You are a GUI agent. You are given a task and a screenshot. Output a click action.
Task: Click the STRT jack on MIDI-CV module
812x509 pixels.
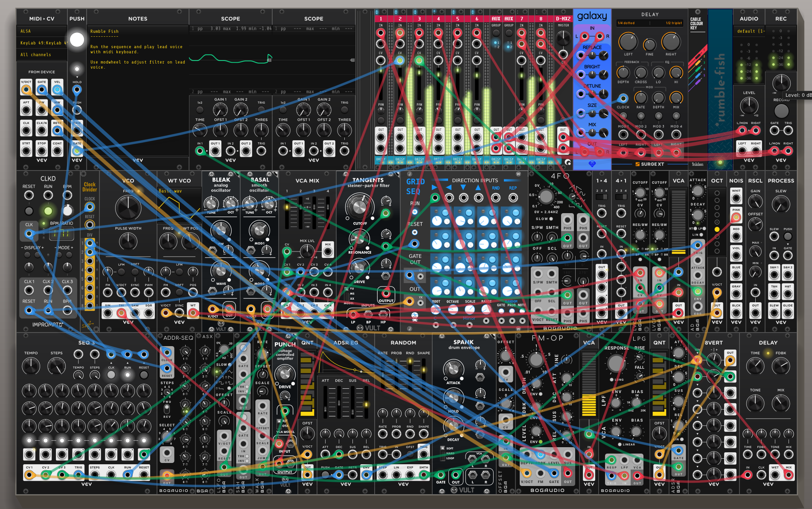coord(26,151)
